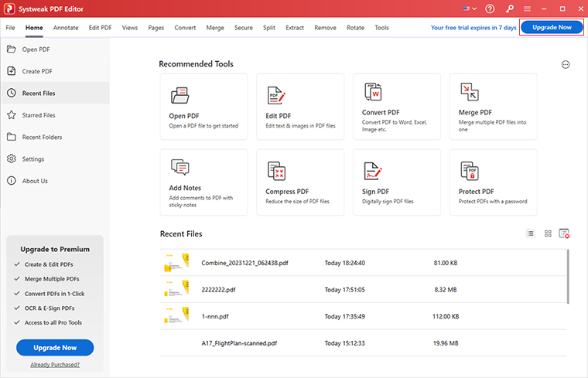Clear the recent files list icon
Viewport: 588px width, 378px height.
tap(564, 233)
